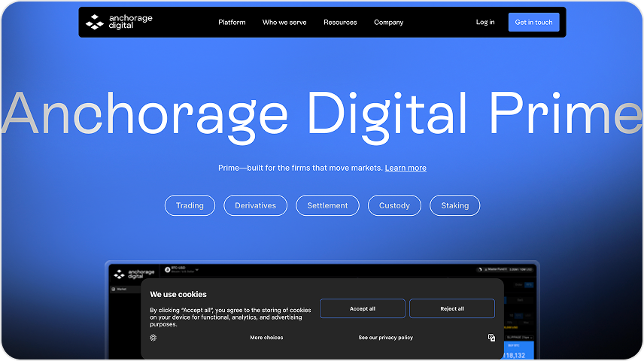Expand the BTC-USD pair dropdown in preview
This screenshot has width=644, height=361.
point(181,270)
